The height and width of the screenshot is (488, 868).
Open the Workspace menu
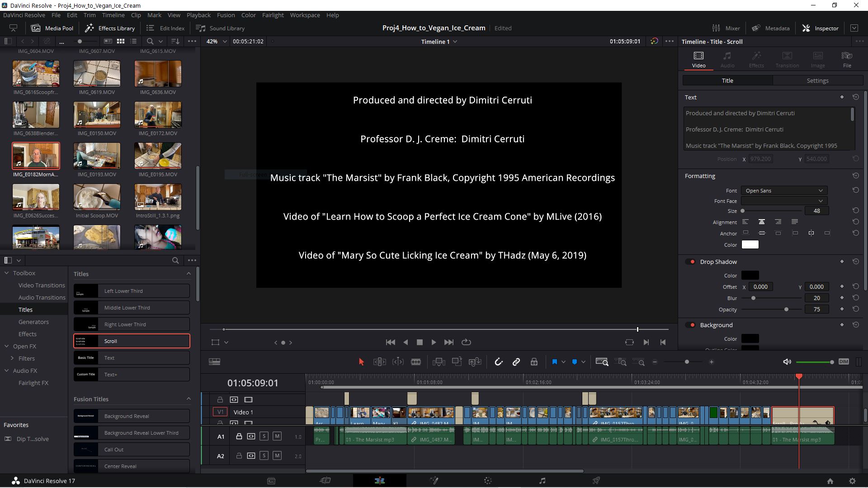click(x=305, y=15)
